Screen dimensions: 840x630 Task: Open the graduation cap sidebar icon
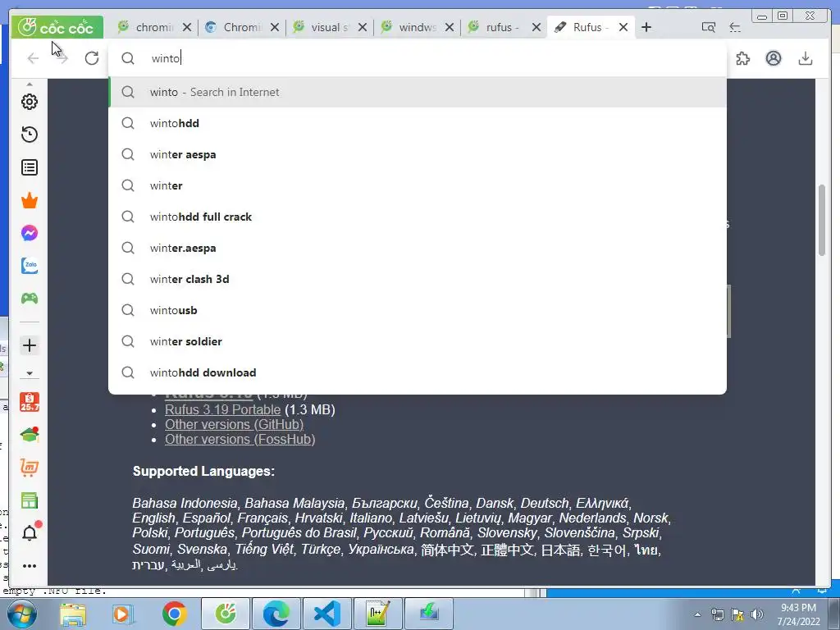(30, 435)
